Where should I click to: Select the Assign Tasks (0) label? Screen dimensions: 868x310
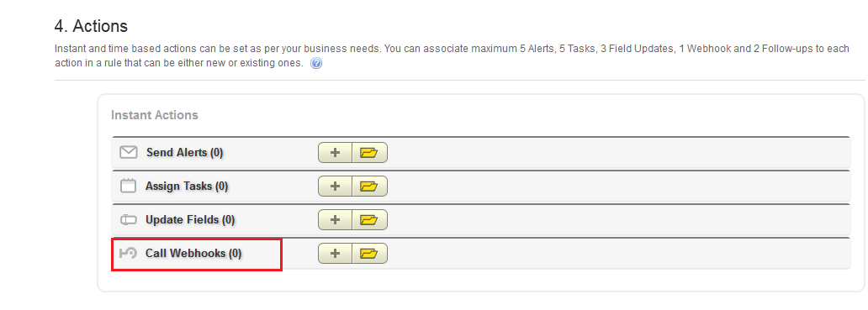(187, 187)
